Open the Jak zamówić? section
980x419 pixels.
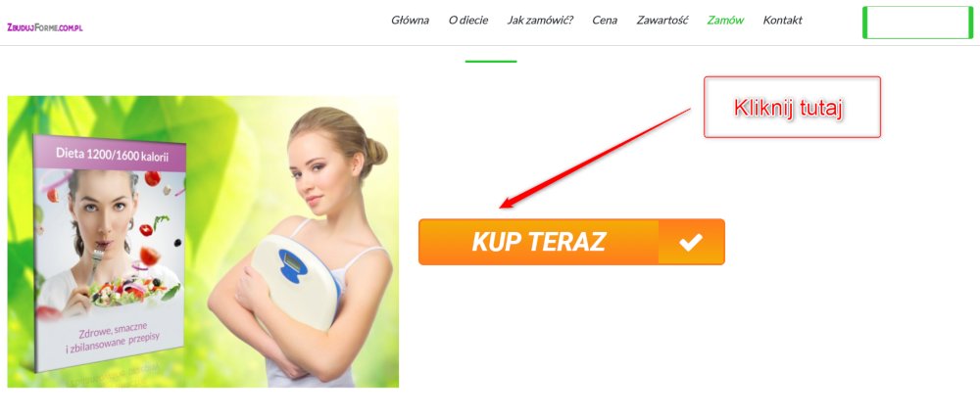540,20
